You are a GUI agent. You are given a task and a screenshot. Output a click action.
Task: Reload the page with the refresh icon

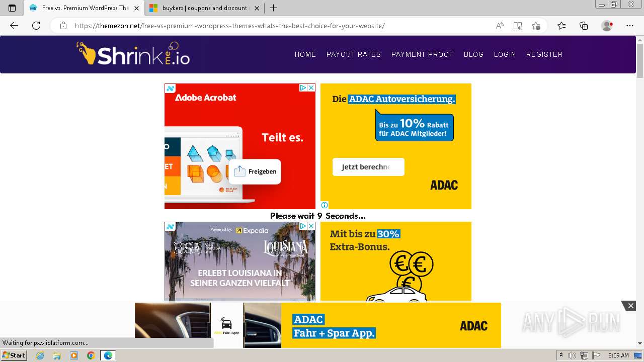(x=36, y=26)
